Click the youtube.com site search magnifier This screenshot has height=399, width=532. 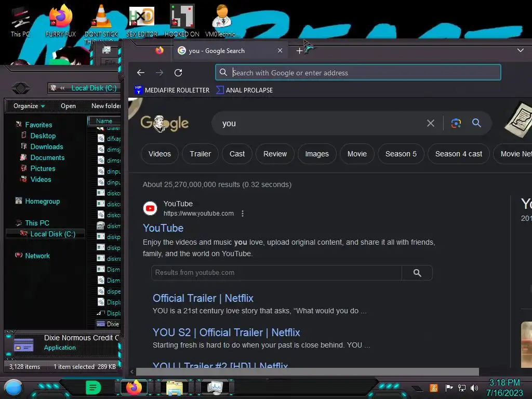coord(417,273)
